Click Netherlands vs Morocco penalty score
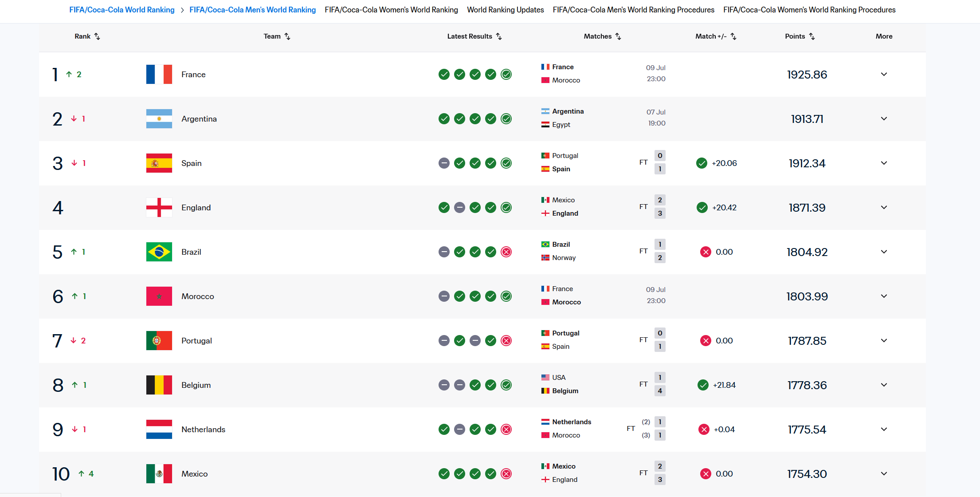 (x=646, y=429)
